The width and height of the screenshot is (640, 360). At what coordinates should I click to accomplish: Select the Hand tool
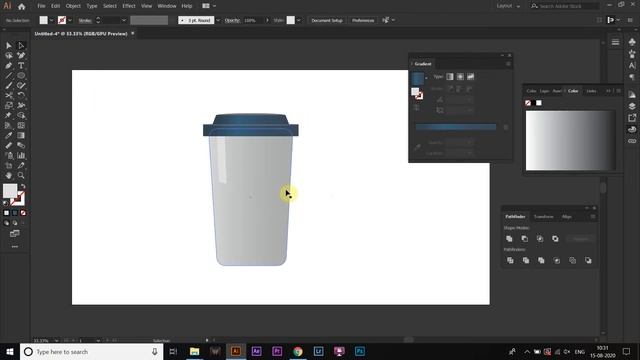[x=9, y=176]
